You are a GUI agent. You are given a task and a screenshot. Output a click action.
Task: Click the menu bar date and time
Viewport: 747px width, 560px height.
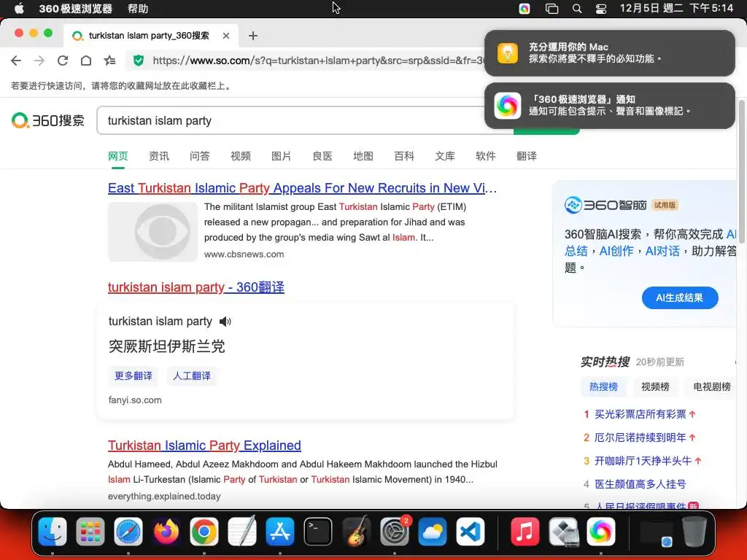pos(676,9)
